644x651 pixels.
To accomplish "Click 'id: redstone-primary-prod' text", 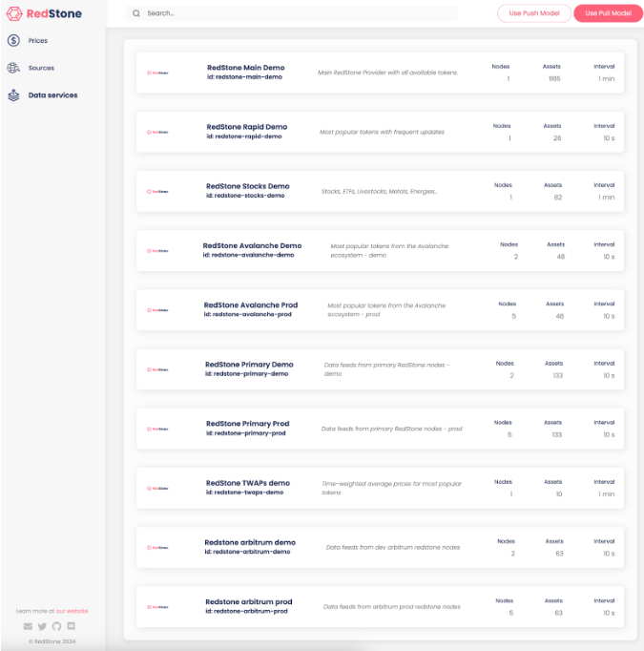I will click(245, 433).
